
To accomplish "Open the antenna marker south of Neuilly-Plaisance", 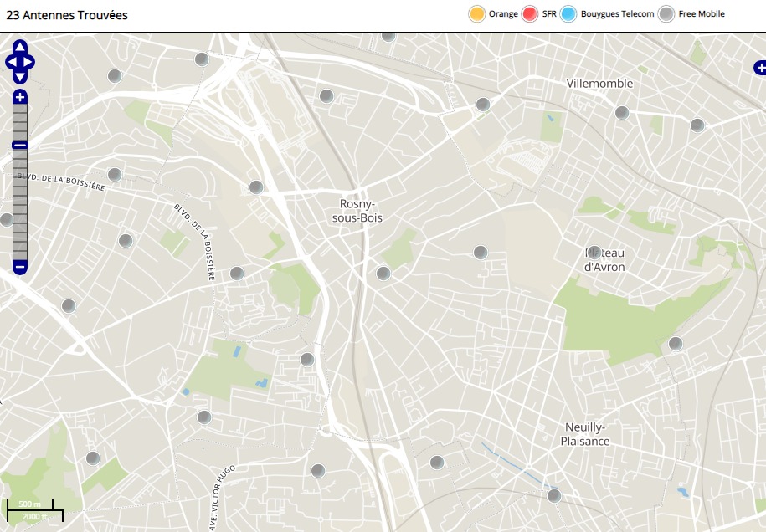I will click(553, 496).
